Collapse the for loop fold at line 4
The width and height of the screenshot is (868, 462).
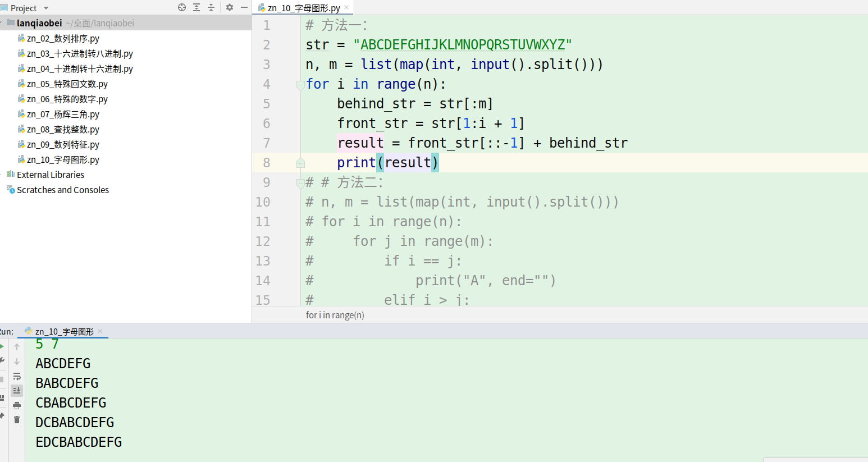coord(300,85)
